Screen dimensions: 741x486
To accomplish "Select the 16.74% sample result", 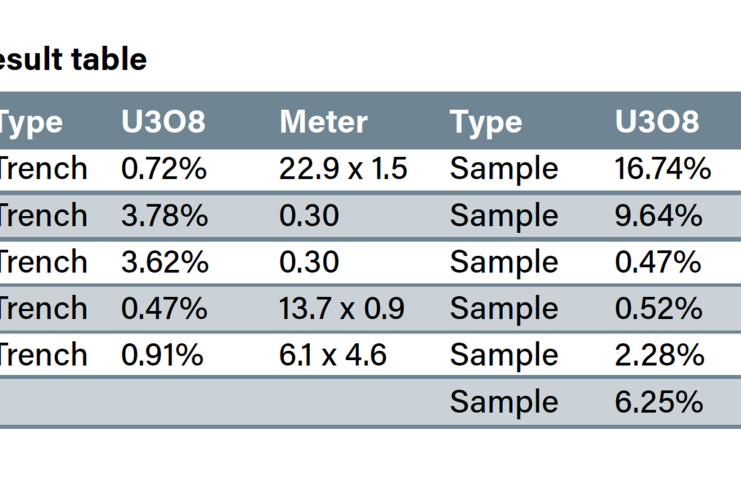I will click(662, 169).
